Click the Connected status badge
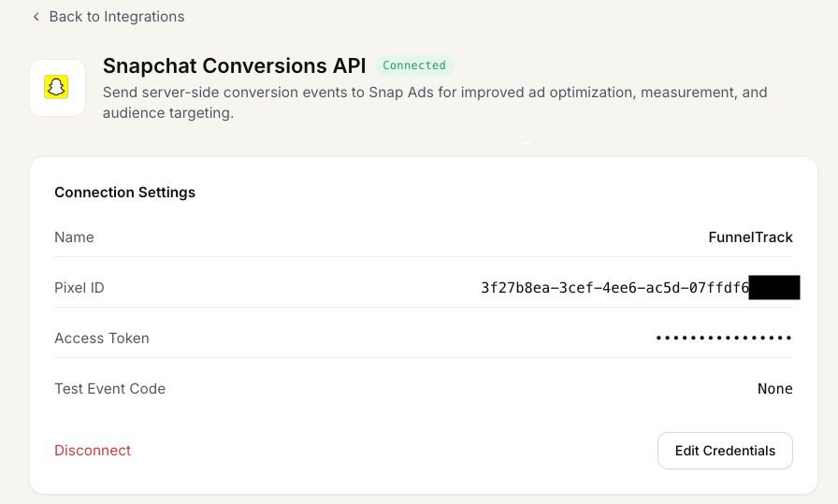 [414, 65]
